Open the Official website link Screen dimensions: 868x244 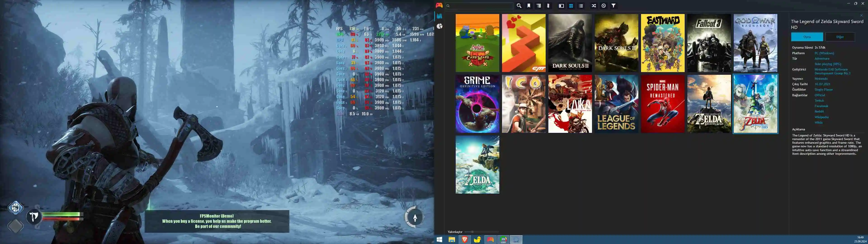point(820,95)
